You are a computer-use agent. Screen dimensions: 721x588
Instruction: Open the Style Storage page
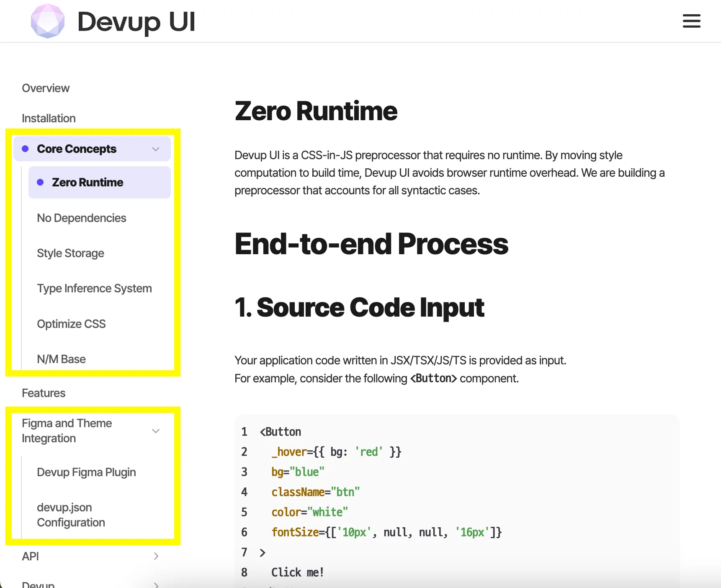coord(70,253)
